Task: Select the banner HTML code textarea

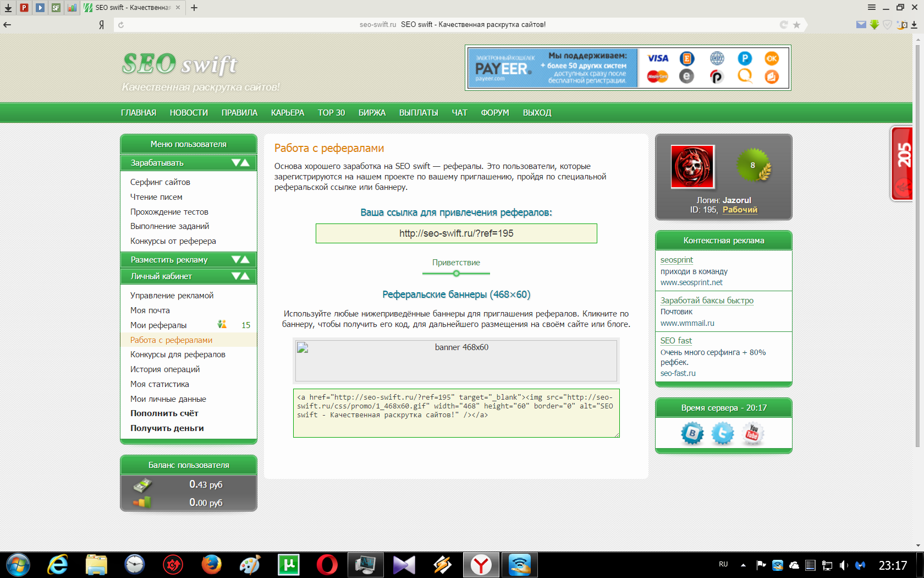Action: (457, 413)
